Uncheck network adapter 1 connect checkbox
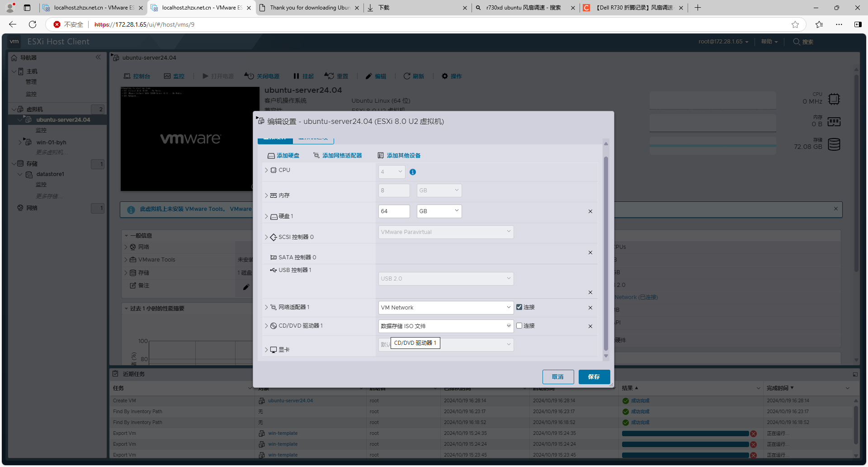Screen dimensions: 868x467 point(519,307)
